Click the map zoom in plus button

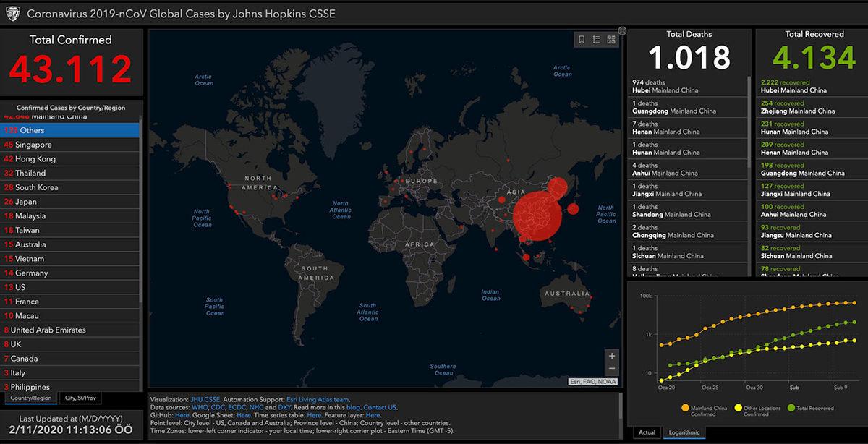pyautogui.click(x=612, y=356)
